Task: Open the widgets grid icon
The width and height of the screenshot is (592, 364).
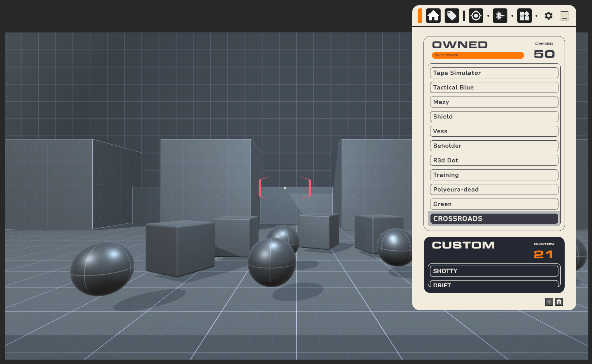Action: pos(524,16)
